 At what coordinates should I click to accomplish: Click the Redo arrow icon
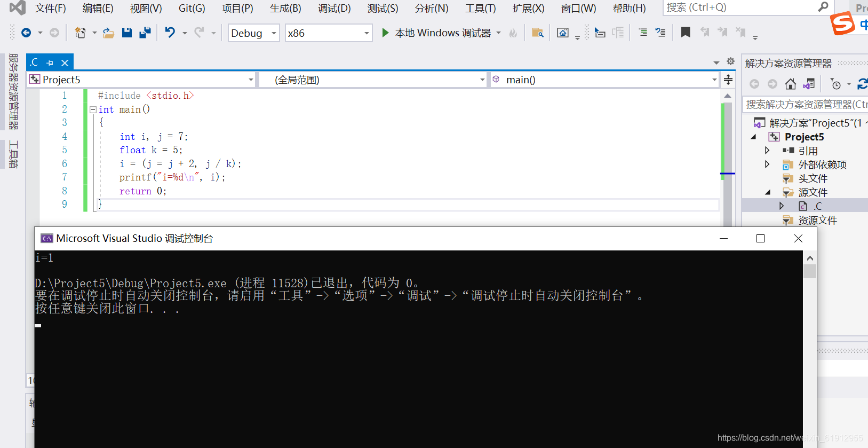[198, 33]
